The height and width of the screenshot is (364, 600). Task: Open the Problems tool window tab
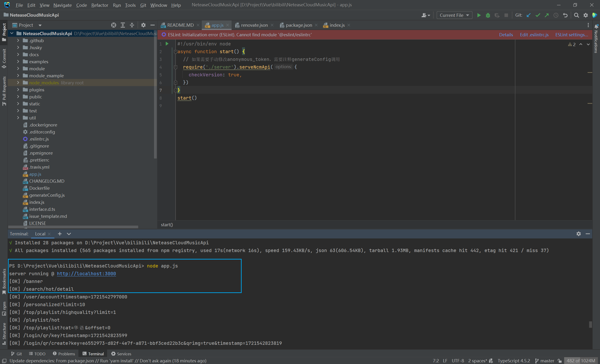[64, 354]
